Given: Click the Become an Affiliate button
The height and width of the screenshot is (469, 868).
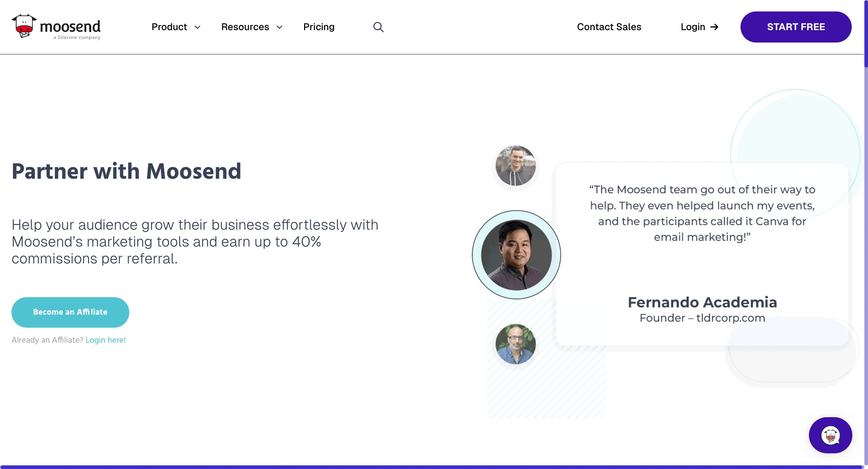Looking at the screenshot, I should click(x=70, y=312).
